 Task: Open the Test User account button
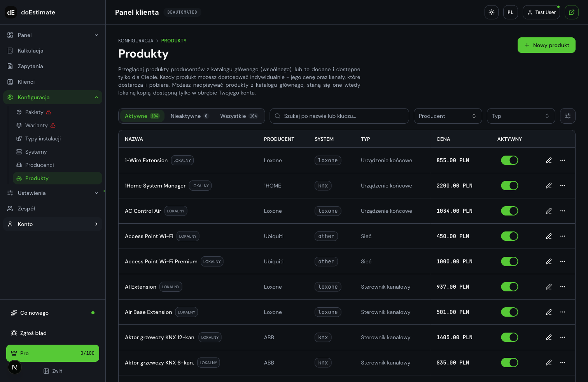541,12
